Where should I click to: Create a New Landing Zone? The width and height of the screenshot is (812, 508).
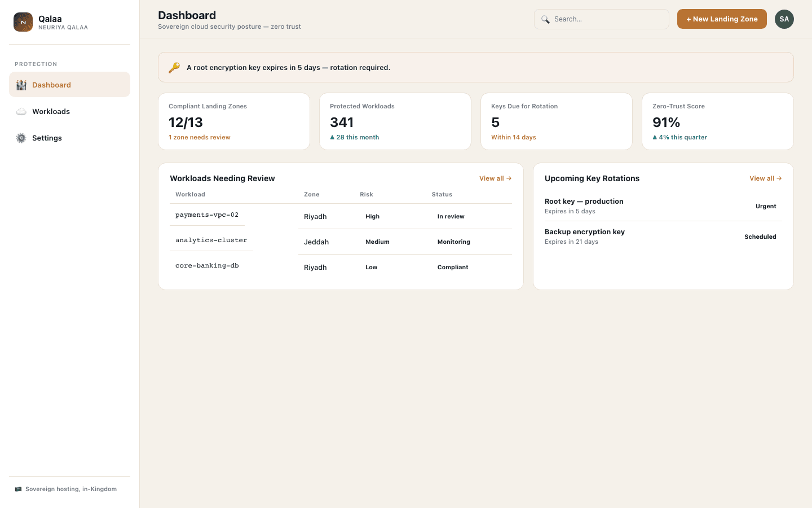coord(722,19)
